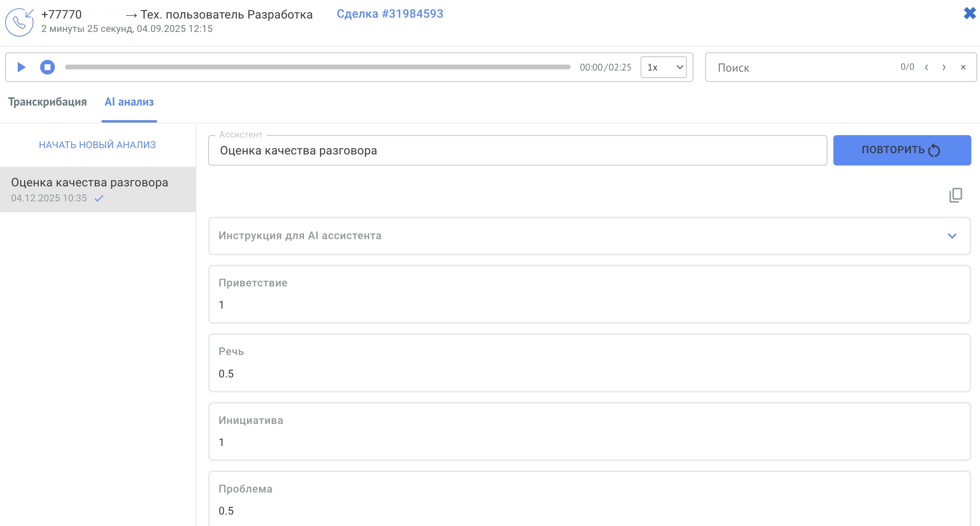Image resolution: width=980 pixels, height=526 pixels.
Task: Stop audio playback
Action: (47, 67)
